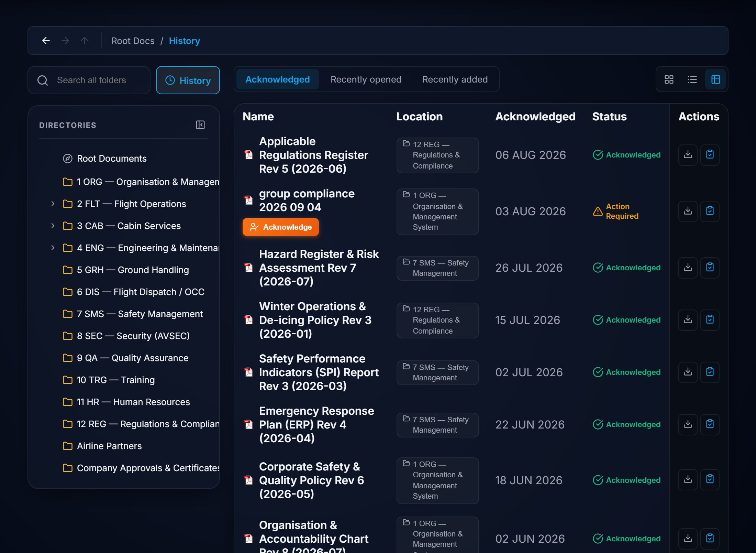Viewport: 756px width, 553px height.
Task: Download Applicable Regulations Register Rev 5
Action: 688,155
